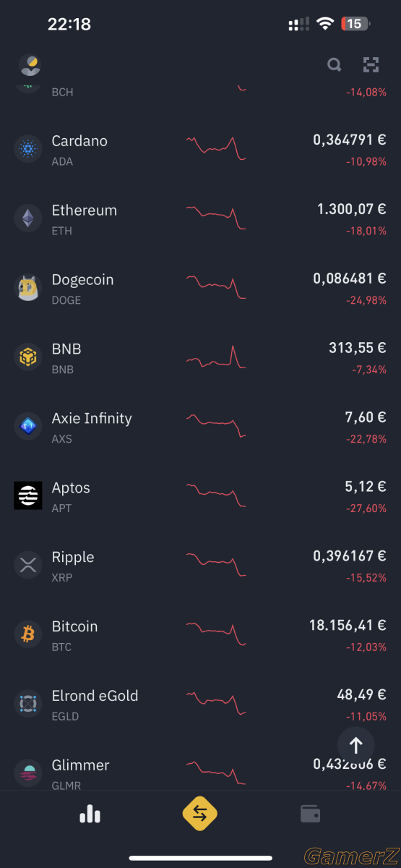Tap the Glimmer GLMR logo
This screenshot has width=401, height=868.
point(28,773)
